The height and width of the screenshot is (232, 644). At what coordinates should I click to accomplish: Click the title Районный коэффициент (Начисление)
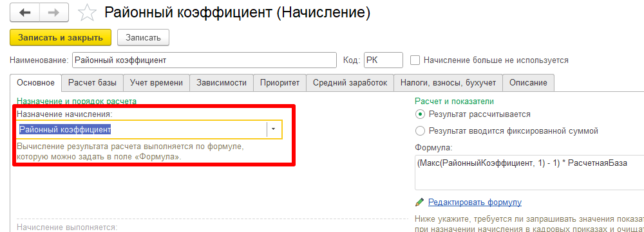point(238,13)
